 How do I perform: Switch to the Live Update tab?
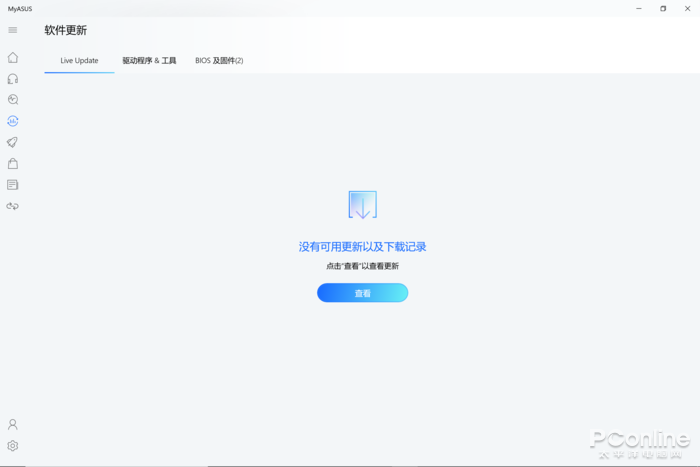pyautogui.click(x=79, y=61)
